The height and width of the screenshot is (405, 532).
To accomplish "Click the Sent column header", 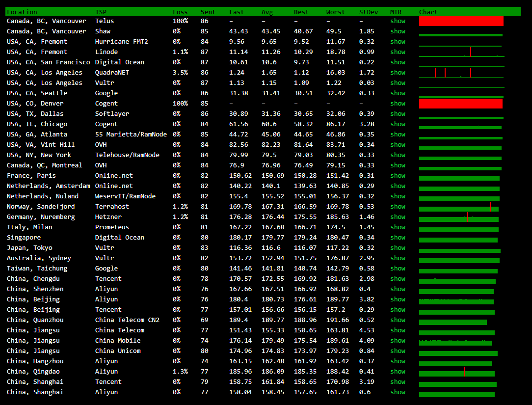I will click(x=208, y=12).
